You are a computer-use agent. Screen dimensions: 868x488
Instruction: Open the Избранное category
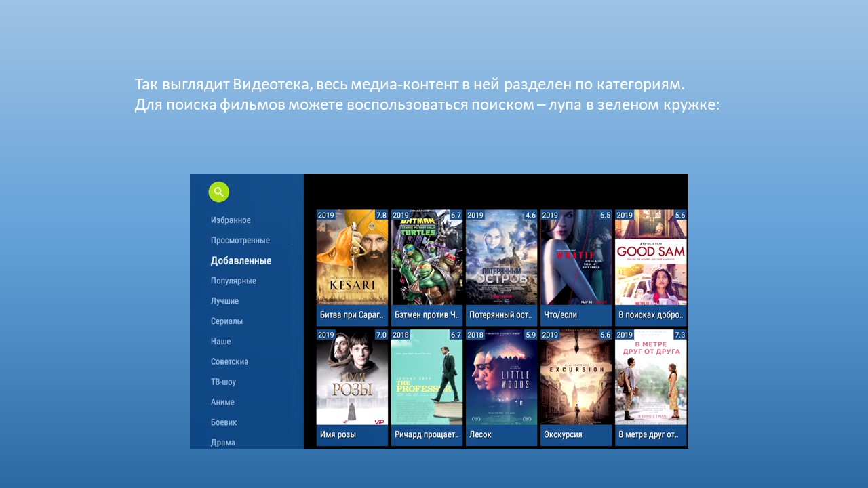pyautogui.click(x=231, y=220)
